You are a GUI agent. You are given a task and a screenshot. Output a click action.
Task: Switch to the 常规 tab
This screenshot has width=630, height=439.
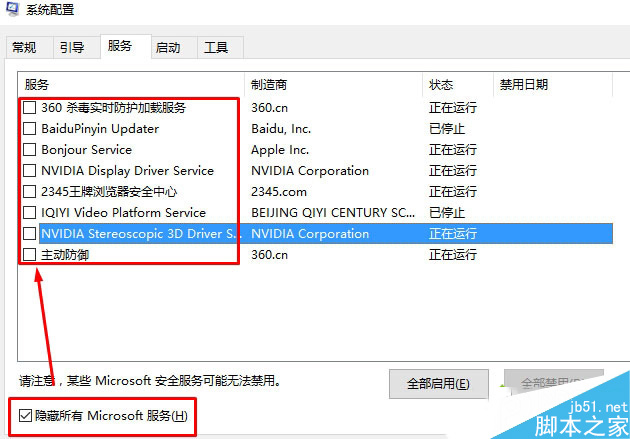[24, 48]
